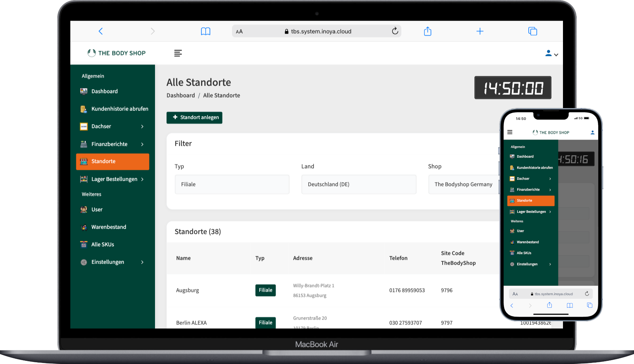Viewport: 634px width, 364px height.
Task: Tap Kundenhistorie abrufen in the iPhone menu
Action: [x=531, y=168]
